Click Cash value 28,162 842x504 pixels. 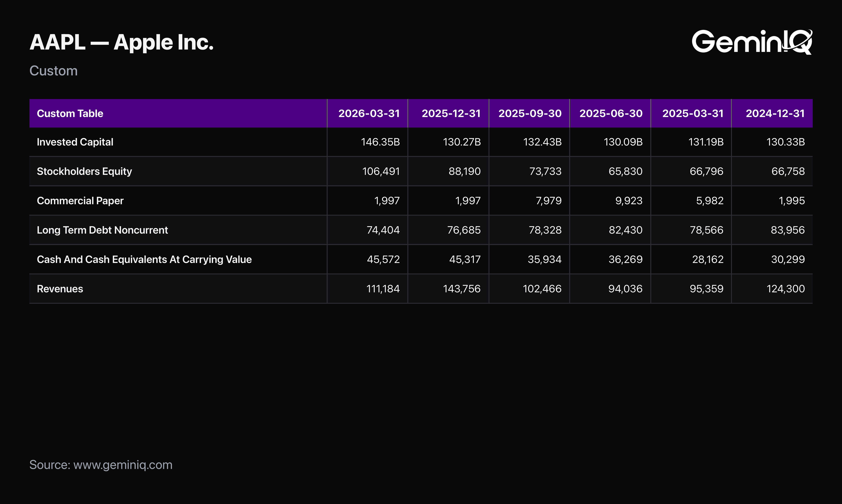[708, 259]
